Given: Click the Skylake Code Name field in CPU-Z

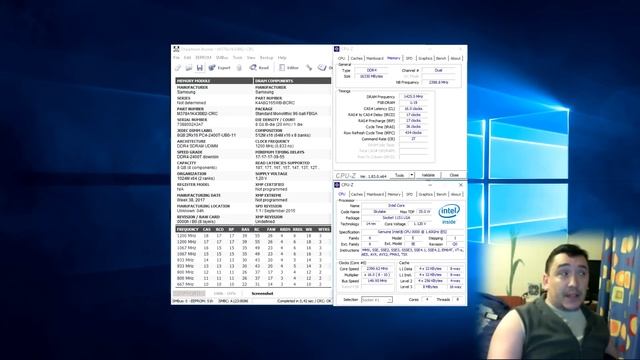Looking at the screenshot, I should (x=380, y=212).
